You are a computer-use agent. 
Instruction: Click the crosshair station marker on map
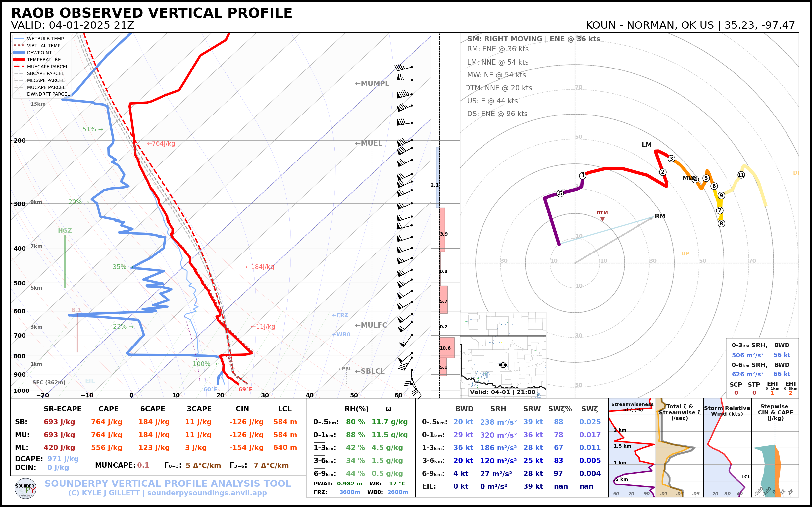pyautogui.click(x=503, y=365)
